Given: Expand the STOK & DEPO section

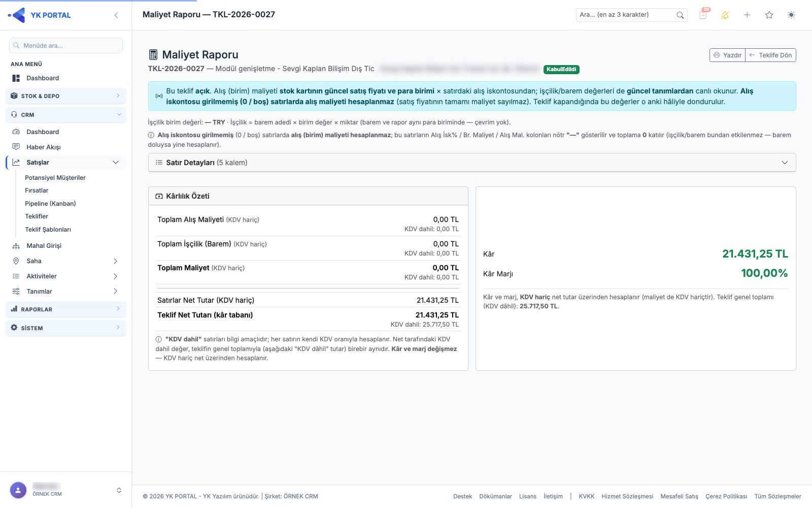Looking at the screenshot, I should pos(66,96).
